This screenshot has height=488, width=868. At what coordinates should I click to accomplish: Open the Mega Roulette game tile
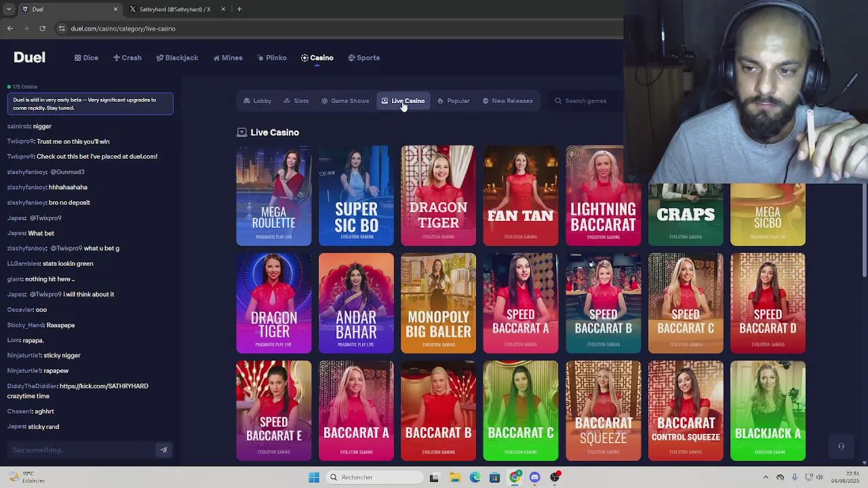coord(274,195)
